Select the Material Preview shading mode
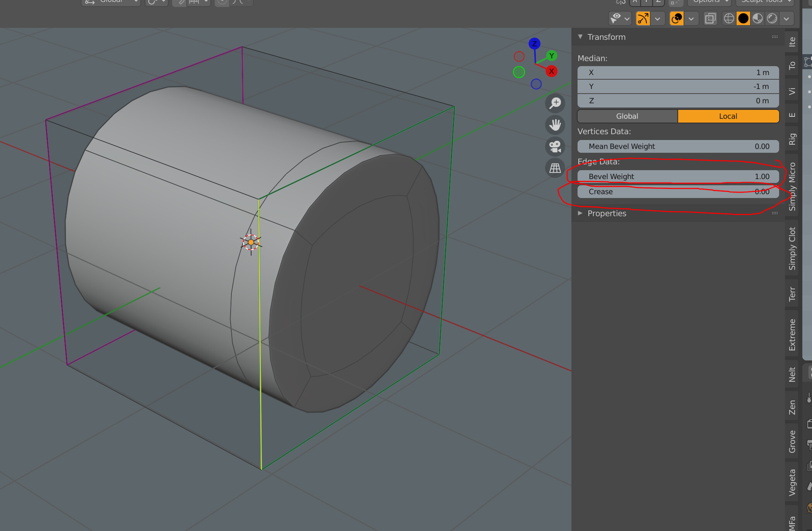Screen dimensions: 812x531 coord(757,18)
